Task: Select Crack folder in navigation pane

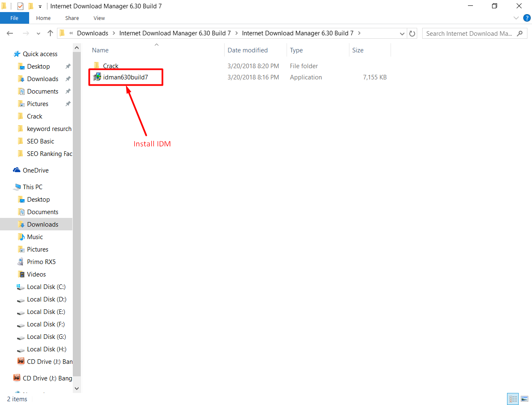Action: [x=35, y=116]
